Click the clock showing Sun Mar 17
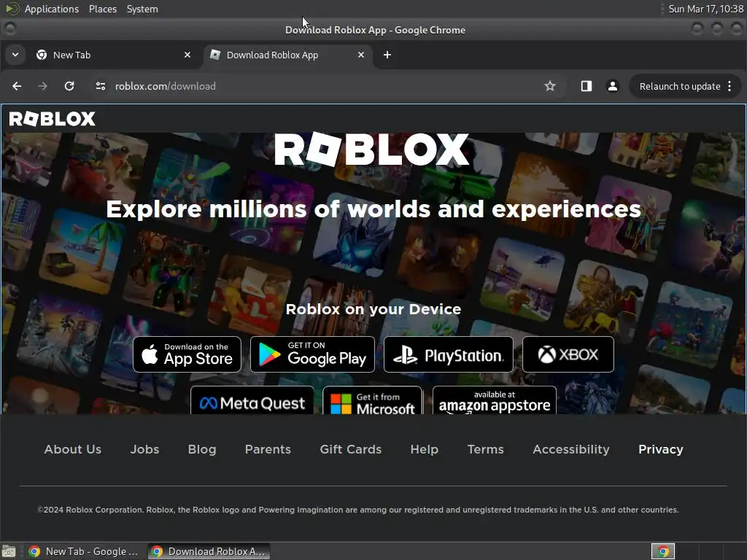The width and height of the screenshot is (747, 560). (x=705, y=9)
